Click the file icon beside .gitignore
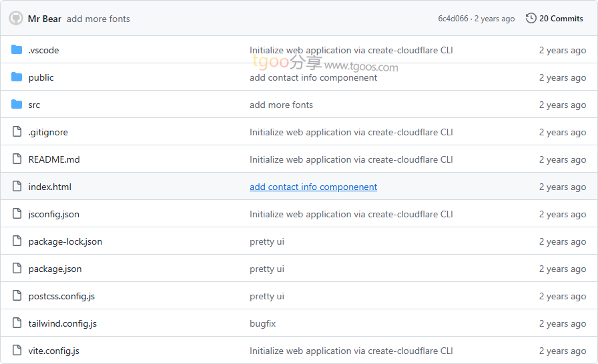The height and width of the screenshot is (364, 598). [17, 132]
